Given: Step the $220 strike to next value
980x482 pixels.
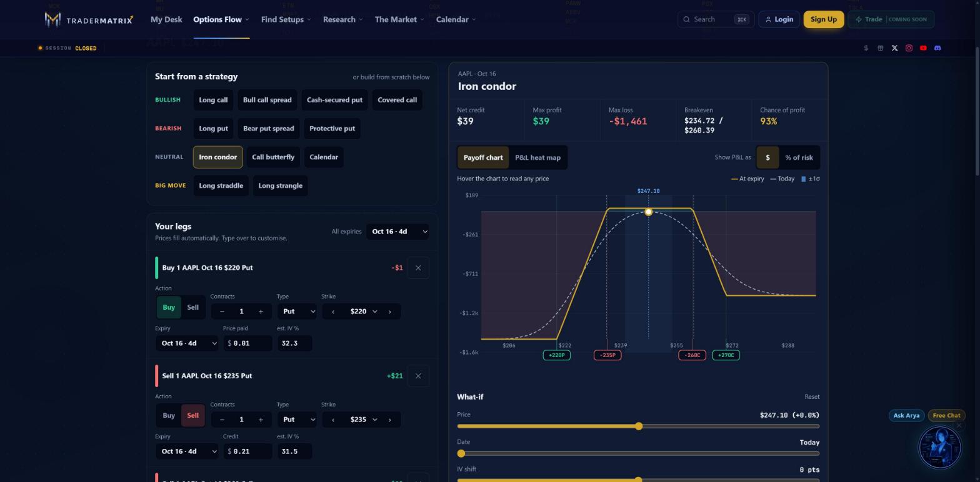Looking at the screenshot, I should coord(390,312).
